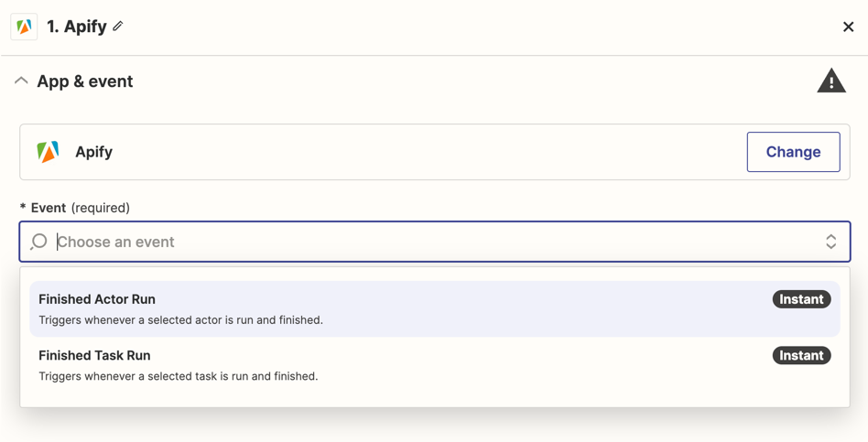
Task: Click the App & event heading
Action: point(84,81)
